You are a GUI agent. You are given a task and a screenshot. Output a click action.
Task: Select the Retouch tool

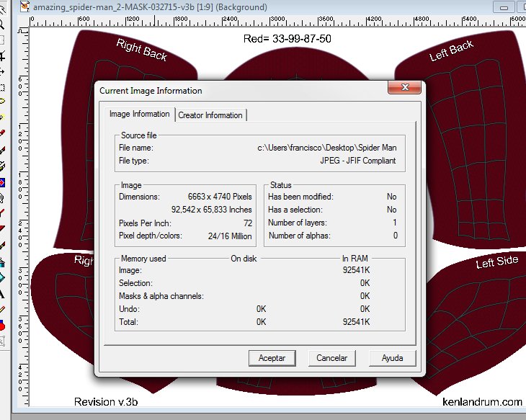point(2,198)
